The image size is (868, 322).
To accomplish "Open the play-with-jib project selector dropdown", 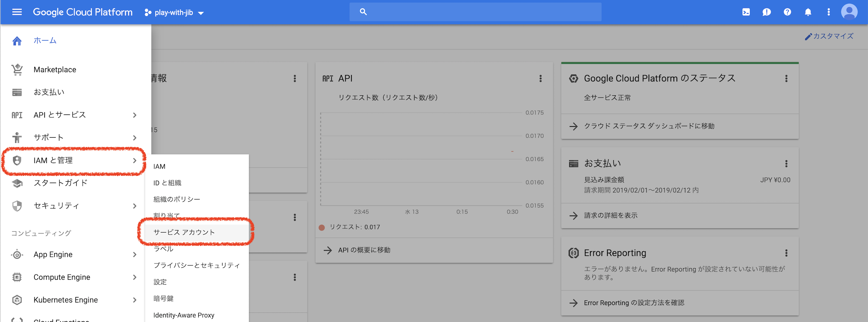I will [174, 12].
